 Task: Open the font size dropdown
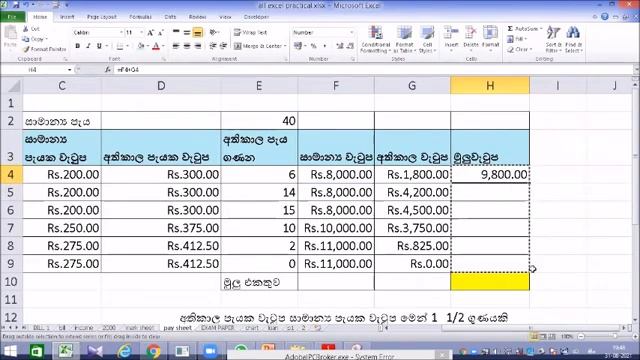pyautogui.click(x=141, y=32)
